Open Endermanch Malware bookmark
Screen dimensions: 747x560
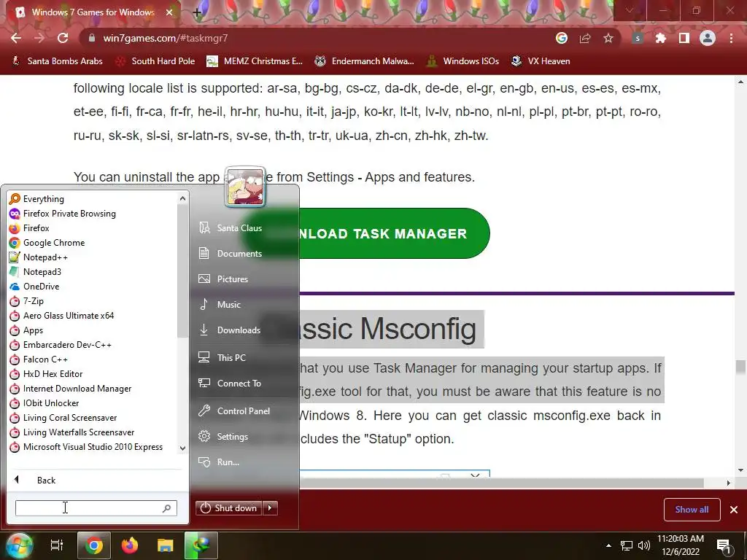coord(365,61)
